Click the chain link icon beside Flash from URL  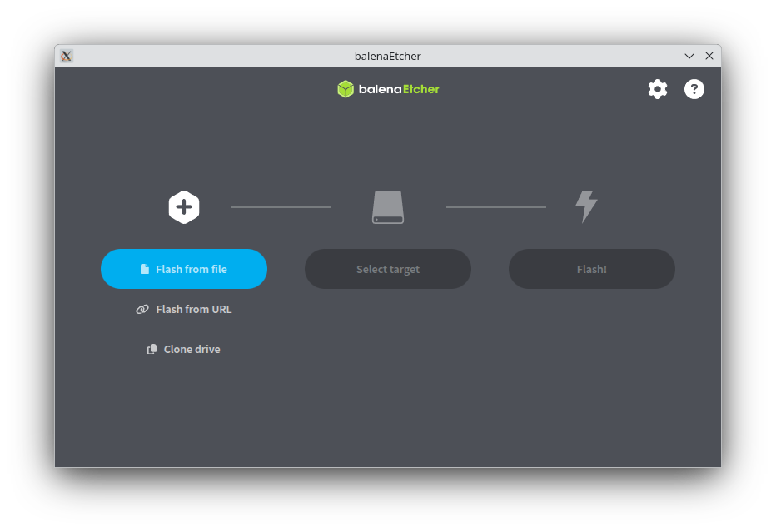click(x=142, y=310)
